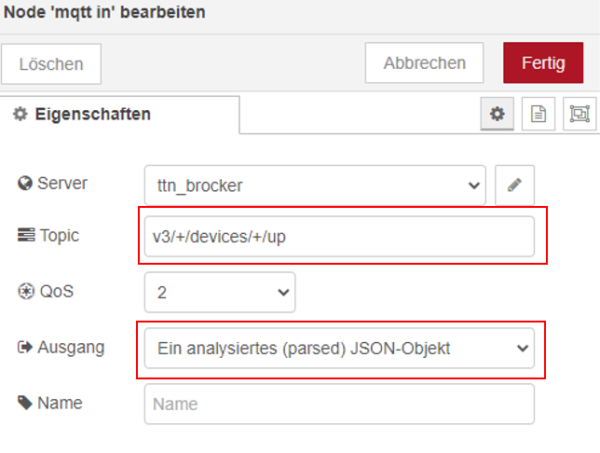This screenshot has height=453, width=600.
Task: Click the arrow icon beside Ausgang
Action: pos(25,348)
